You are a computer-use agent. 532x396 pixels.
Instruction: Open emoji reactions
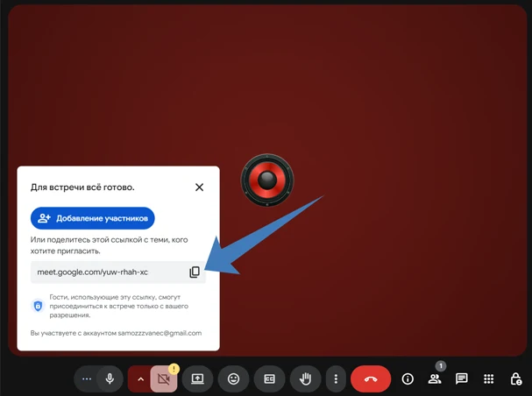click(x=233, y=378)
